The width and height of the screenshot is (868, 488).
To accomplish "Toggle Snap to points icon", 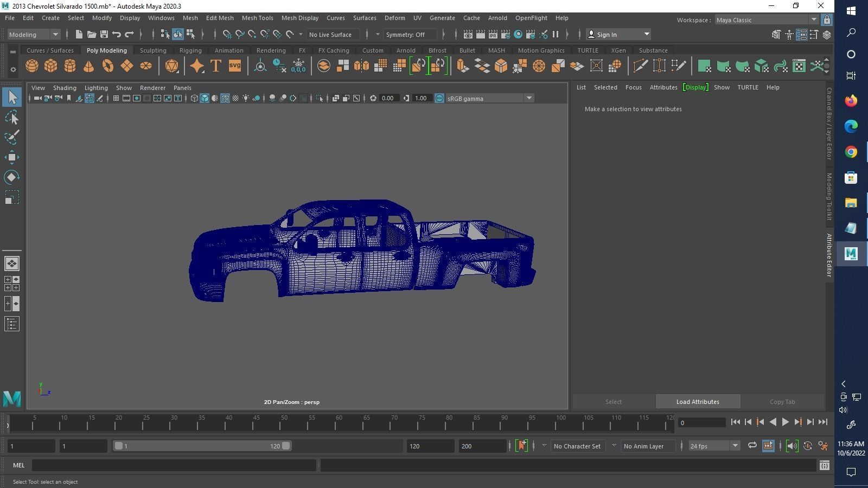I will pyautogui.click(x=252, y=34).
